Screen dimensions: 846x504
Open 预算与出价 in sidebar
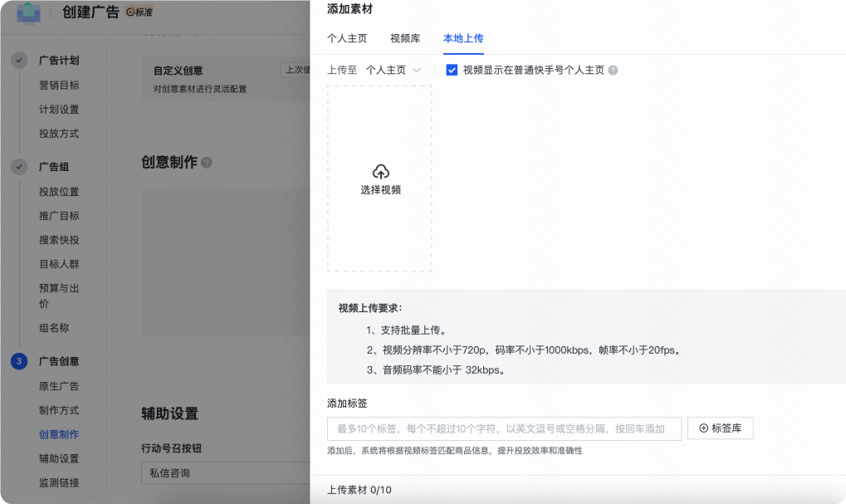point(59,296)
